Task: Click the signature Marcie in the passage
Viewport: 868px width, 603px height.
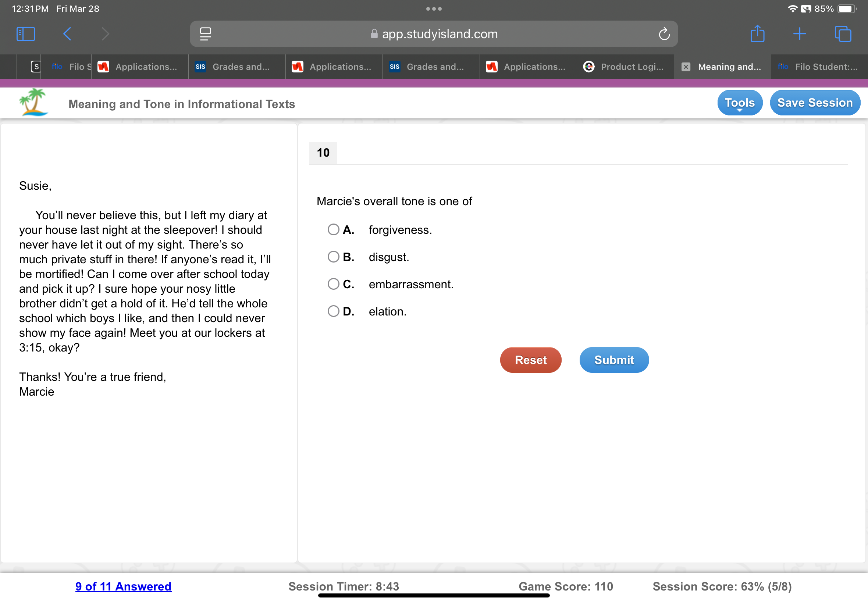Action: tap(37, 392)
